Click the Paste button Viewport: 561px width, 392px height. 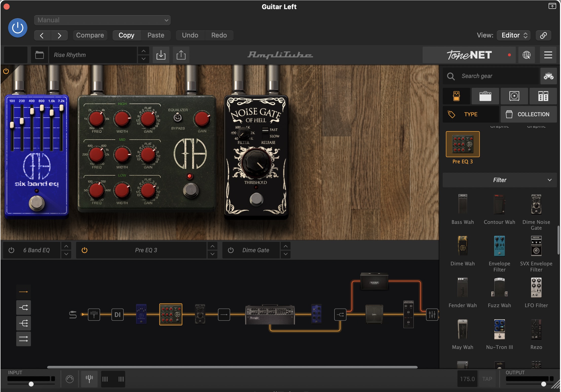(x=156, y=35)
